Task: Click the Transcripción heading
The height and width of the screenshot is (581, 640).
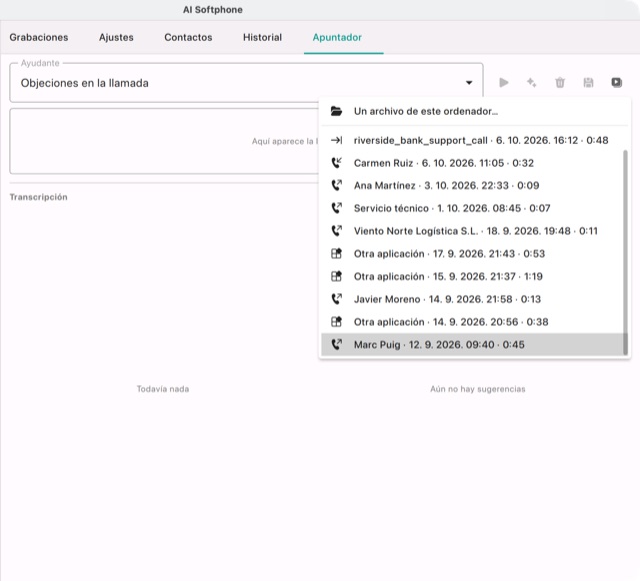Action: coord(38,197)
